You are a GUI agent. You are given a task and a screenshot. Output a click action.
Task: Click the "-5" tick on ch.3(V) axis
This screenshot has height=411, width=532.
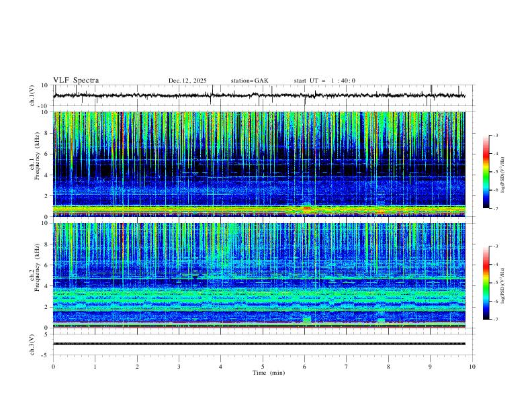pos(46,355)
